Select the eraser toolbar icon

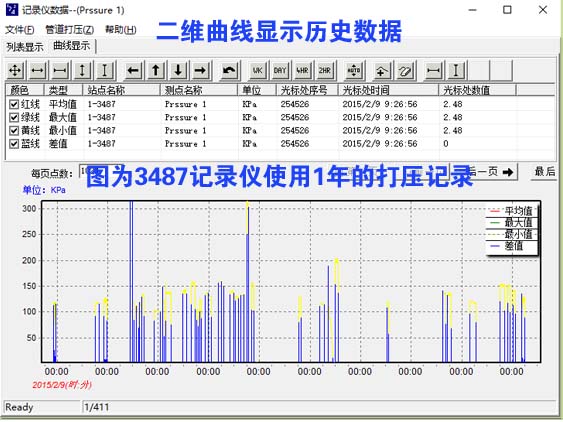coord(405,70)
